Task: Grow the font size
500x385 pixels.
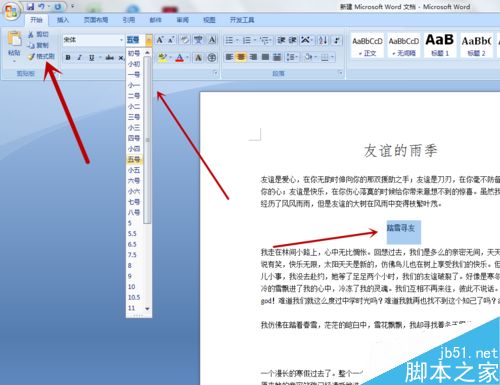Action: 160,40
